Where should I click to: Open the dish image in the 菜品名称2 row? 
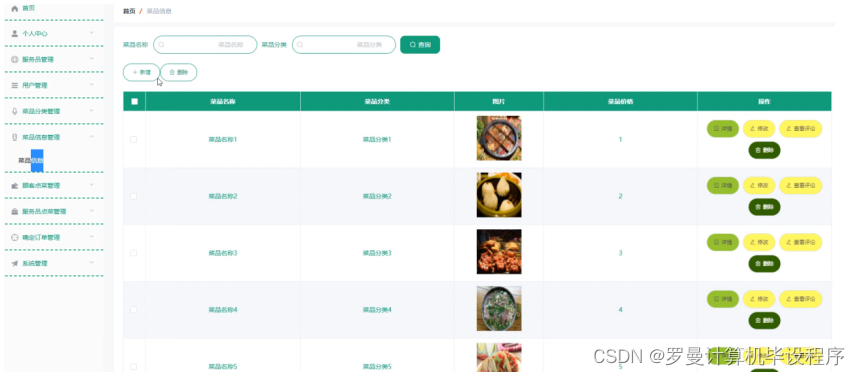click(x=499, y=195)
